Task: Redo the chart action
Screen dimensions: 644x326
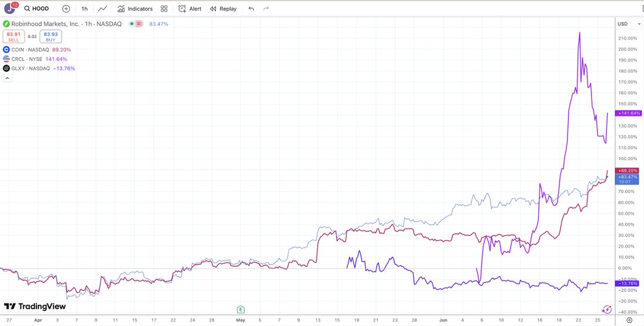Action: coord(266,9)
